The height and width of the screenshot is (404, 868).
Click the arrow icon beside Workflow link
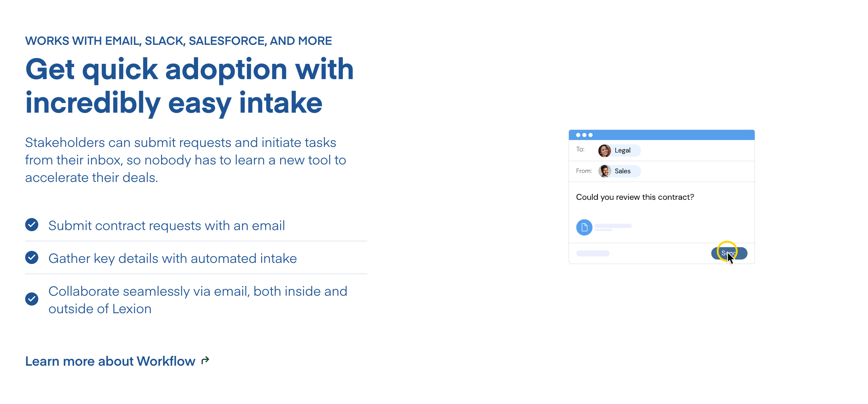tap(205, 360)
